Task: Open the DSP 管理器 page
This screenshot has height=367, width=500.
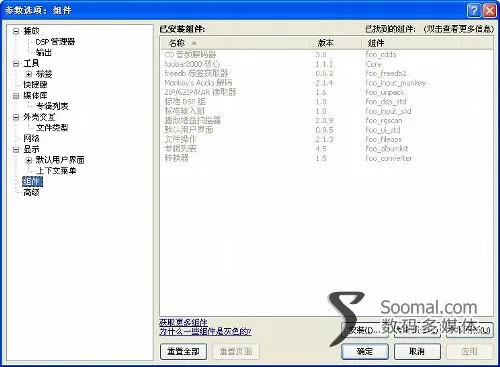Action: coord(55,42)
